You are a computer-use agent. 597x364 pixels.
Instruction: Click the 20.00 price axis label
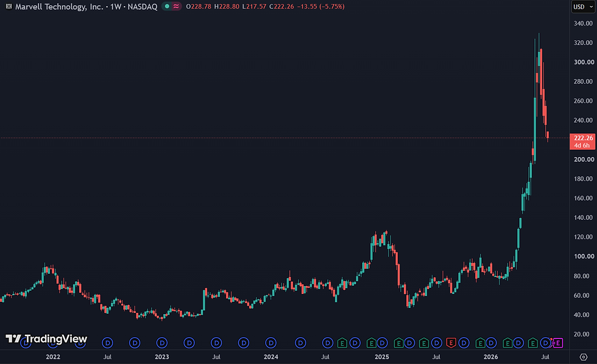click(x=581, y=334)
